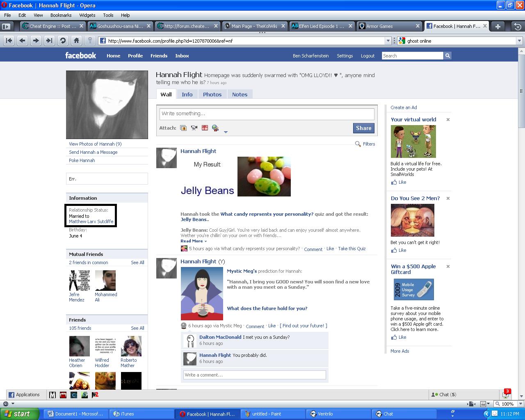The height and width of the screenshot is (420, 525).
Task: Click the Facebook logo
Action: [80, 55]
